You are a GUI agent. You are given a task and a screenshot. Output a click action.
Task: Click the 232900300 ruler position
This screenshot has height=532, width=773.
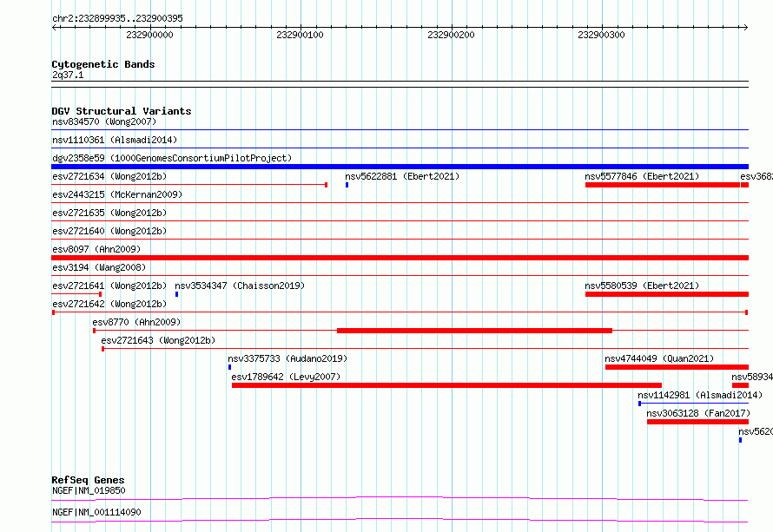coord(601,35)
